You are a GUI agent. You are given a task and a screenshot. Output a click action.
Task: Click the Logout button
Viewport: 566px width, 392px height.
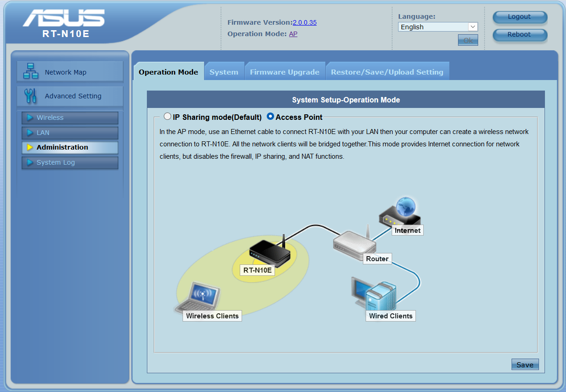tap(520, 17)
